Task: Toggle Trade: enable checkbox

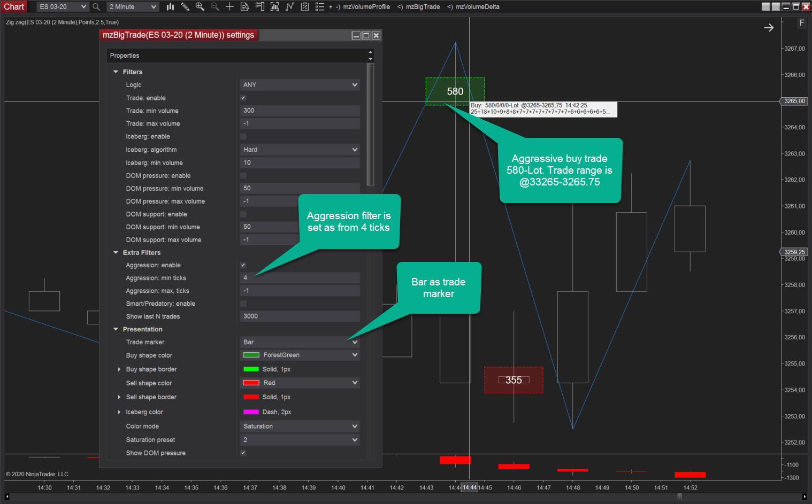Action: [x=243, y=98]
